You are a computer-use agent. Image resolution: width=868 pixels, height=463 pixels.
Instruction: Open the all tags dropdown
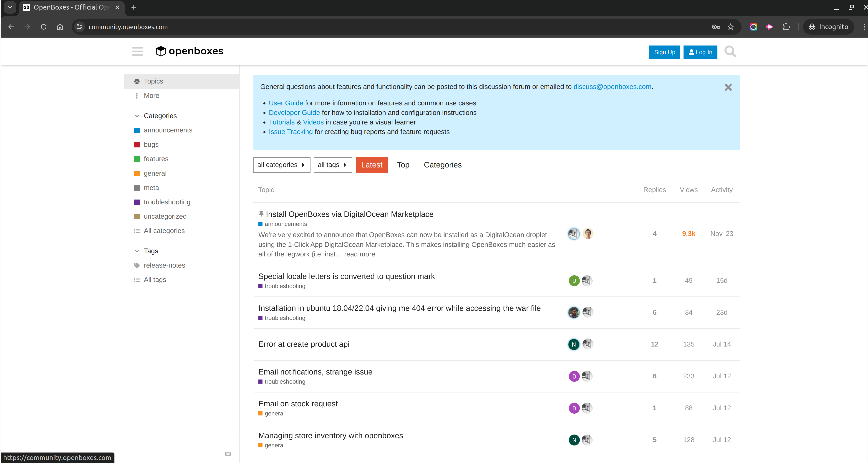(333, 165)
